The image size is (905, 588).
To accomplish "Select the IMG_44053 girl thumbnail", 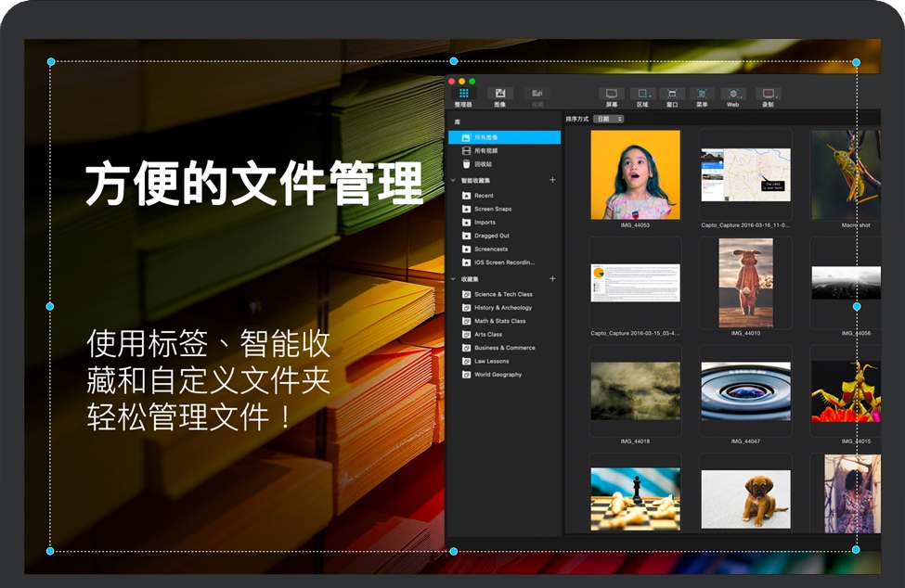I will pyautogui.click(x=635, y=174).
